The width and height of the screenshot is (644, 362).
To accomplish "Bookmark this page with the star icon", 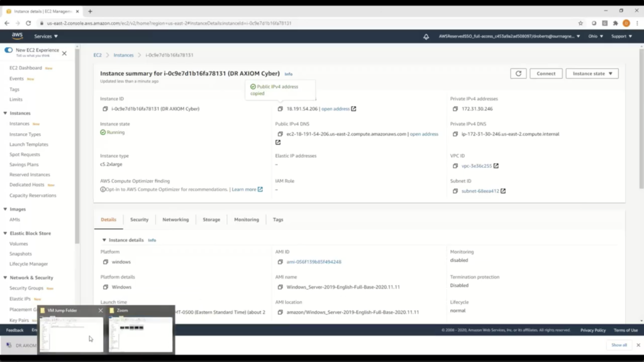I will [580, 23].
